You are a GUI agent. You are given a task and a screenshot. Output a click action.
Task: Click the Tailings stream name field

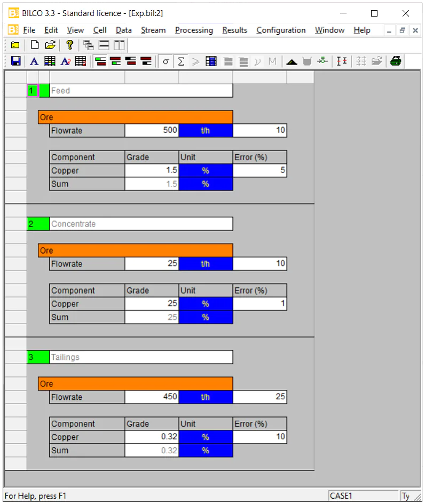pos(141,357)
